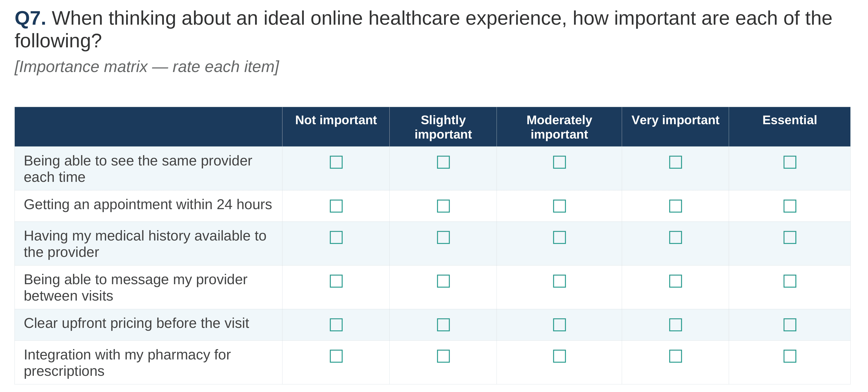Rate pharmacy integration as Very important
The height and width of the screenshot is (392, 868).
[x=675, y=356]
